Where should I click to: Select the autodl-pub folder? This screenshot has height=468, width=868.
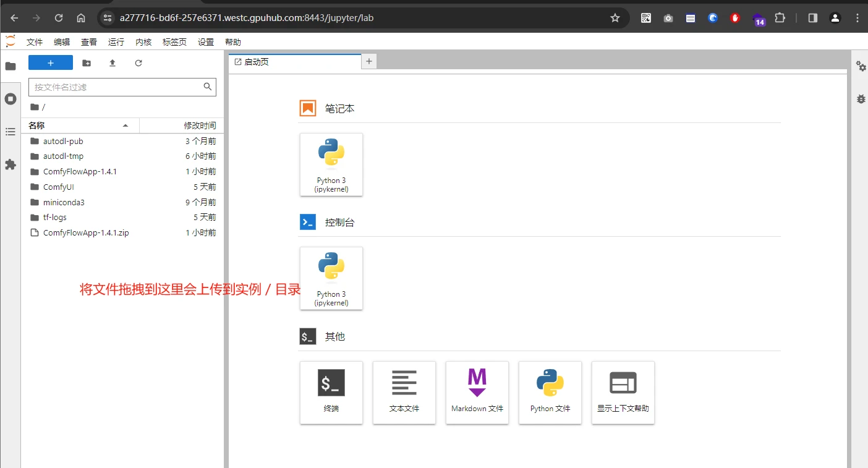tap(122, 141)
